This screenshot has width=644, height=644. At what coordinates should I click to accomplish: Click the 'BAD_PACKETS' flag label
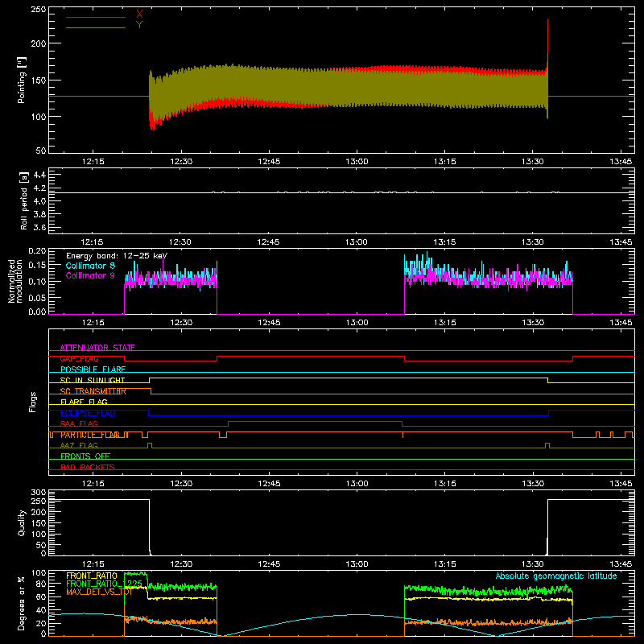tap(88, 467)
